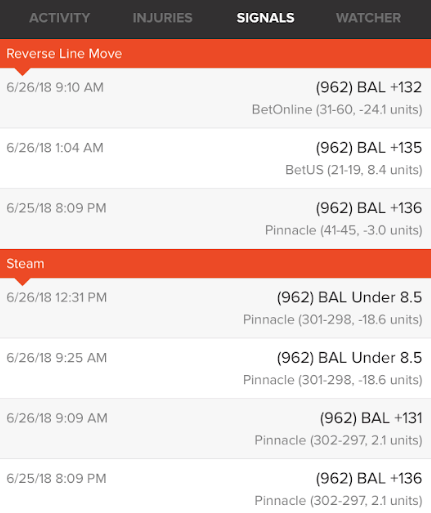Select the Steam BAL +131 signal row

(215, 429)
